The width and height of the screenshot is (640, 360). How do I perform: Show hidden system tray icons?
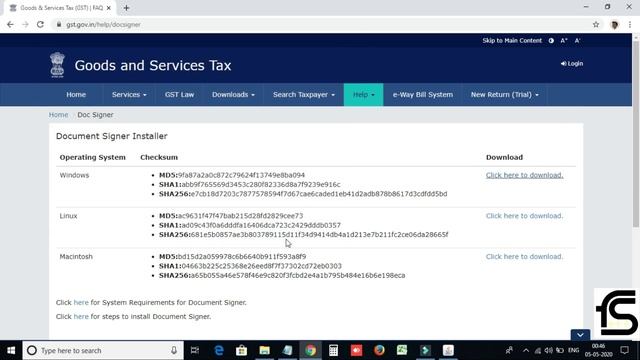(526, 350)
